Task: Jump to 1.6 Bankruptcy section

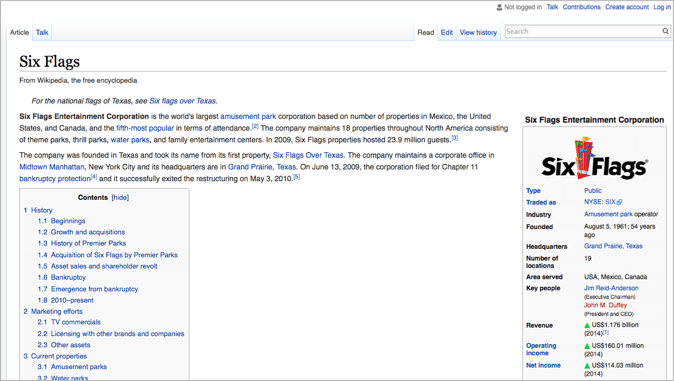Action: coord(61,277)
